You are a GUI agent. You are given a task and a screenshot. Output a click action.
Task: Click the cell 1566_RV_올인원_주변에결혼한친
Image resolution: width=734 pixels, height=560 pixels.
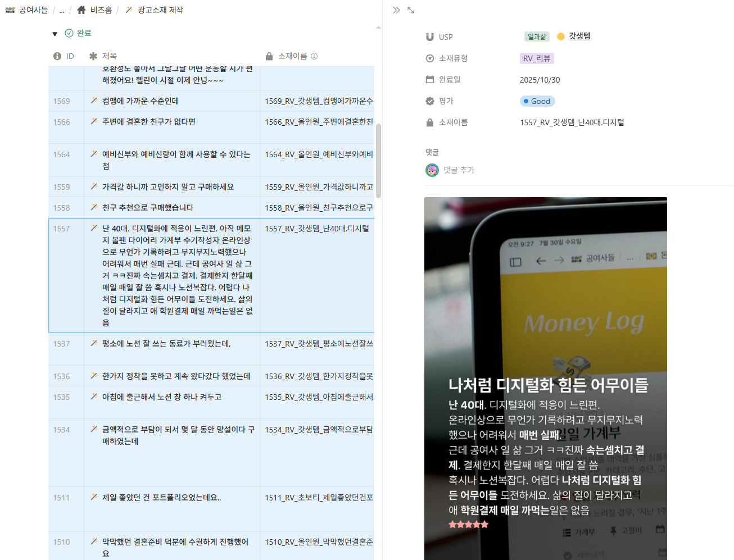(317, 128)
